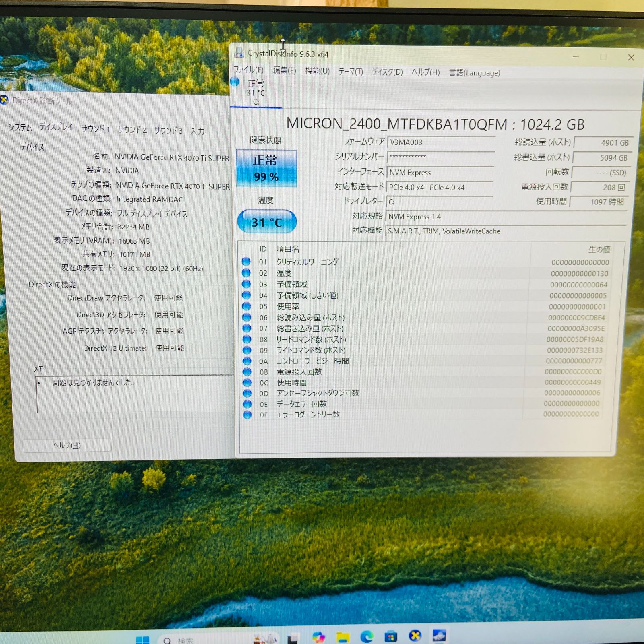Open the ファイル(F) menu in CrystalDiskInfo
This screenshot has width=644, height=644.
coord(248,70)
